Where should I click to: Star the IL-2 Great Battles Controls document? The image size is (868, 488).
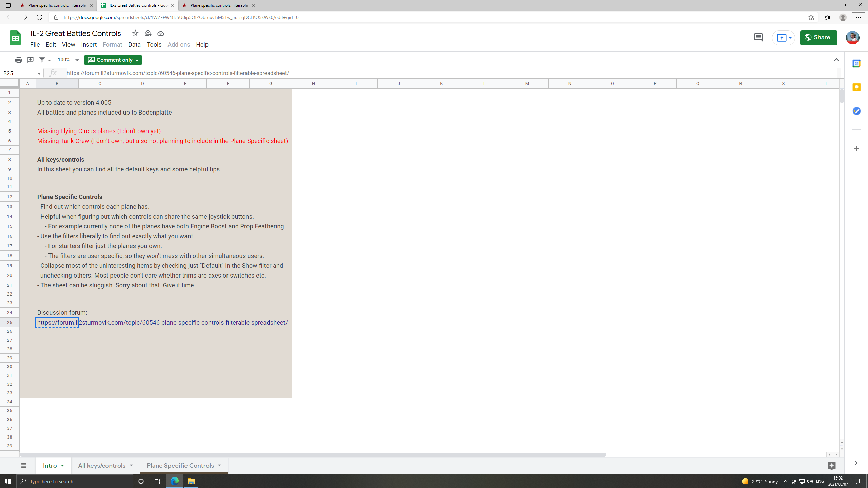click(135, 33)
